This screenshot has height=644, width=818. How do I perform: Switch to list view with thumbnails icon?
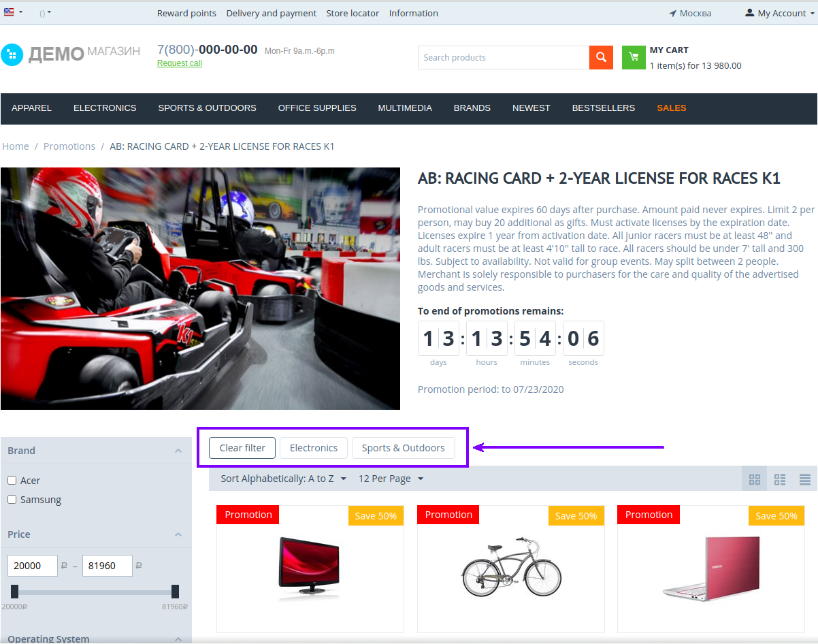pos(780,479)
